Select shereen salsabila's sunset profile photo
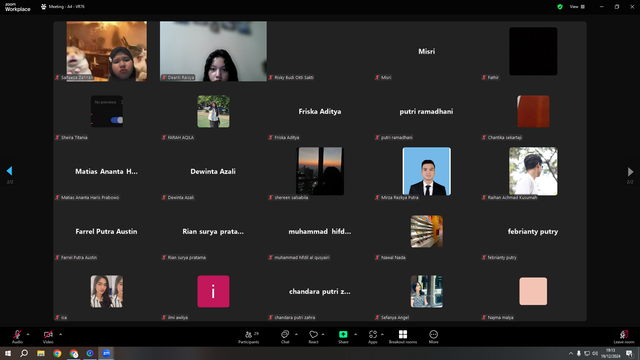 pos(320,171)
